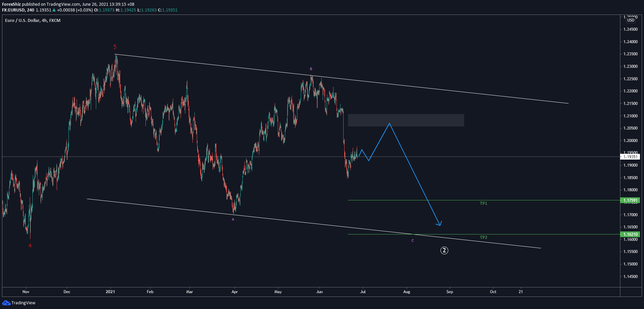Select the FX:EURUSD, 240 symbol label
The image size is (644, 309).
[18, 10]
